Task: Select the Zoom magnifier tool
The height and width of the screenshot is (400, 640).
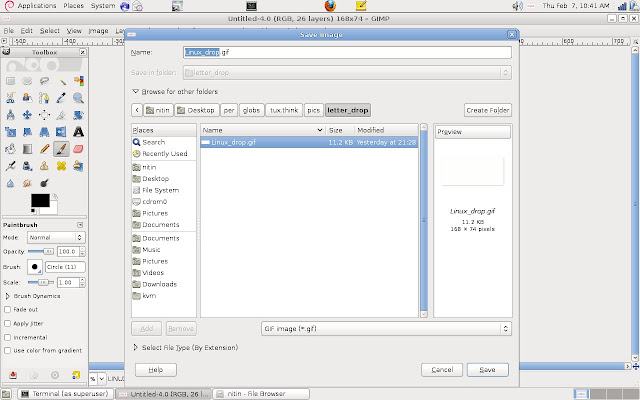Action: click(x=78, y=98)
